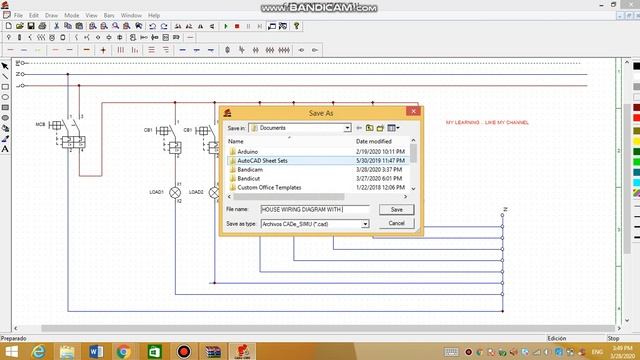The width and height of the screenshot is (640, 360).
Task: Click the yellow Help key icon
Action: pos(297,26)
